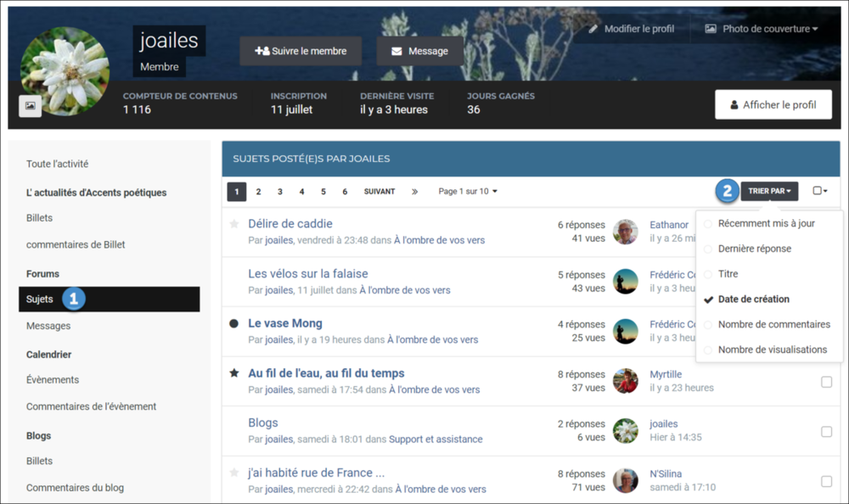Expand the Page 1 sur 10 selector
The image size is (849, 504).
click(468, 192)
